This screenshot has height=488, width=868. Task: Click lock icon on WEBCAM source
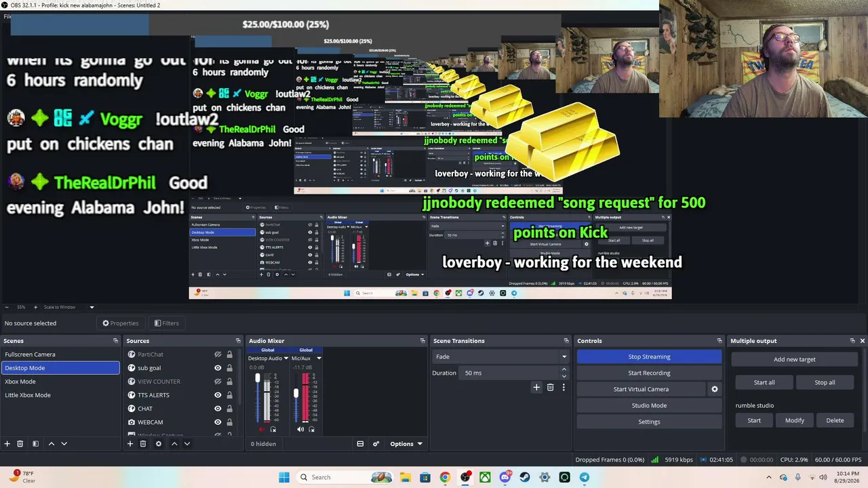pos(229,422)
